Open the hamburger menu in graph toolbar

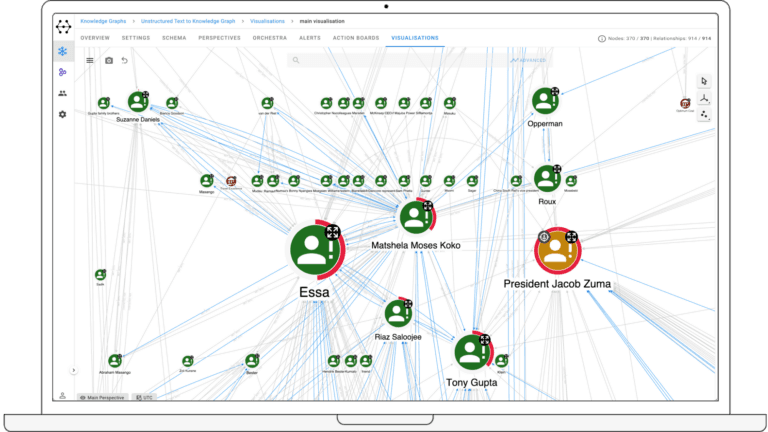click(x=90, y=60)
